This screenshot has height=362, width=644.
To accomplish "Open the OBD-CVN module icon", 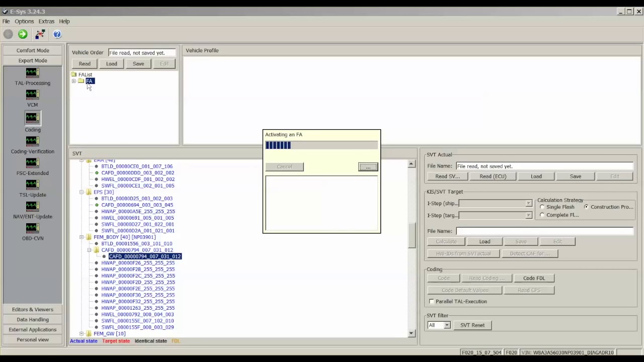I will [x=32, y=228].
